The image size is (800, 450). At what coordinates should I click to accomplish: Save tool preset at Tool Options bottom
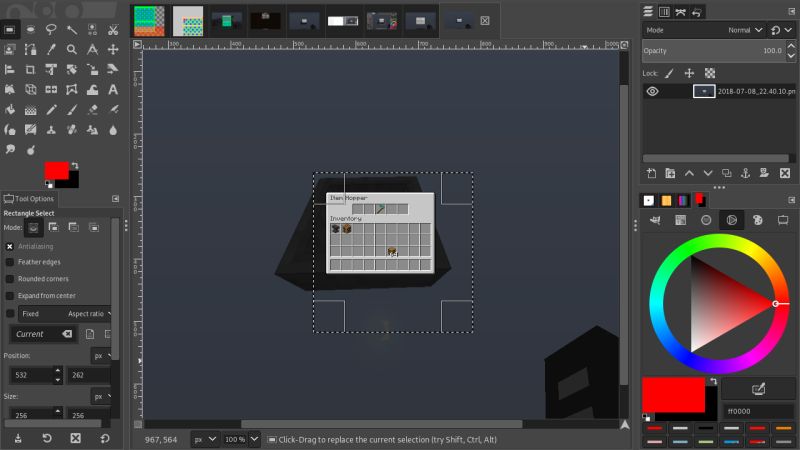(18, 438)
